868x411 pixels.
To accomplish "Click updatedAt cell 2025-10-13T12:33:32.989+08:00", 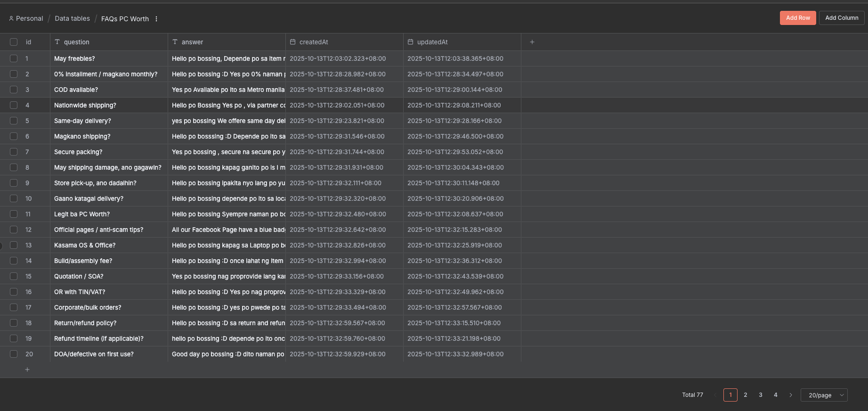I will pyautogui.click(x=462, y=354).
